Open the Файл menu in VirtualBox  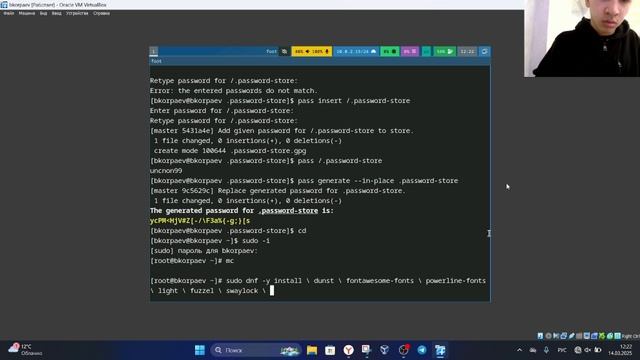coord(9,13)
